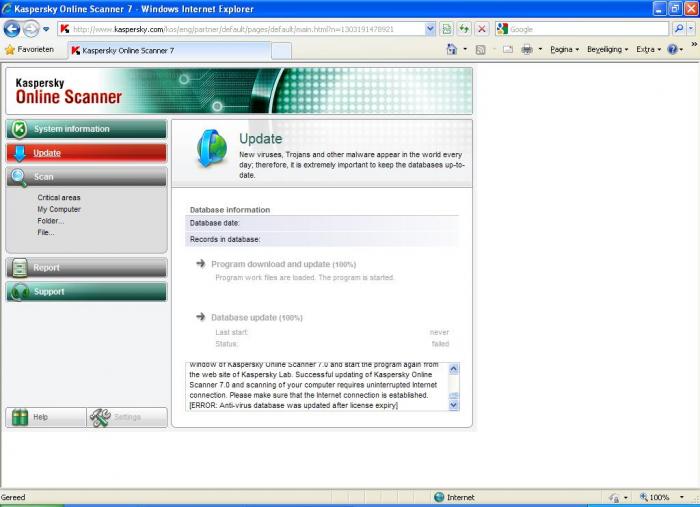Click the Refresh page icon
Screen dimensions: 700x507
pos(464,29)
